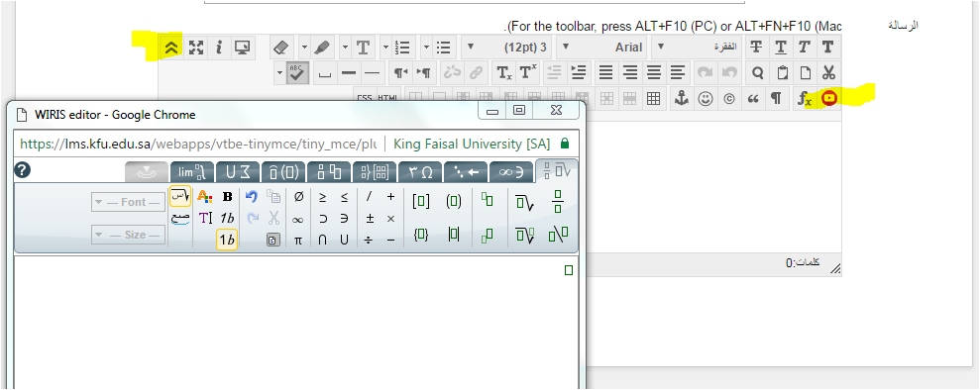Open the paragraph format dropdown

[x=697, y=48]
